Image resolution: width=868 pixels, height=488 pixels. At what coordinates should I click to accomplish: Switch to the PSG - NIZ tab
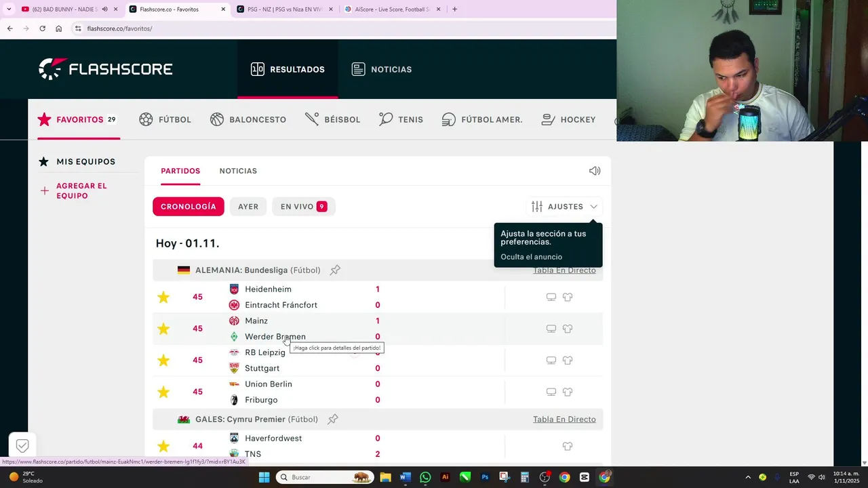tap(285, 9)
